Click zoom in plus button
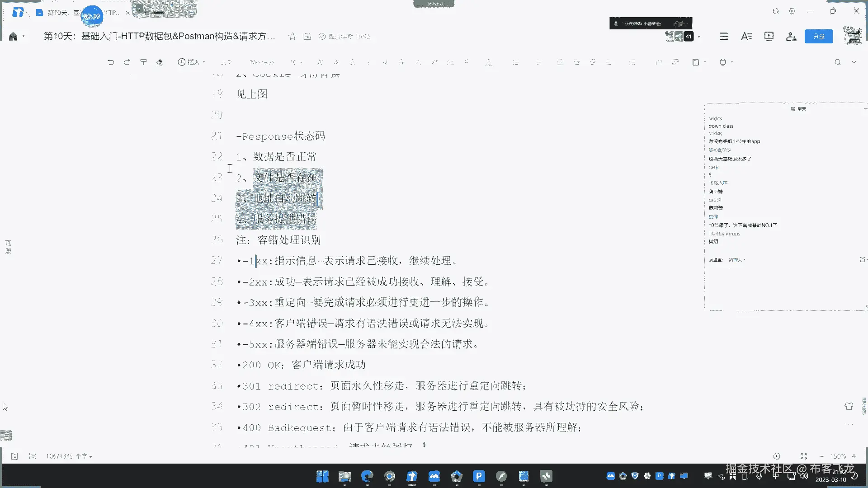 (854, 456)
